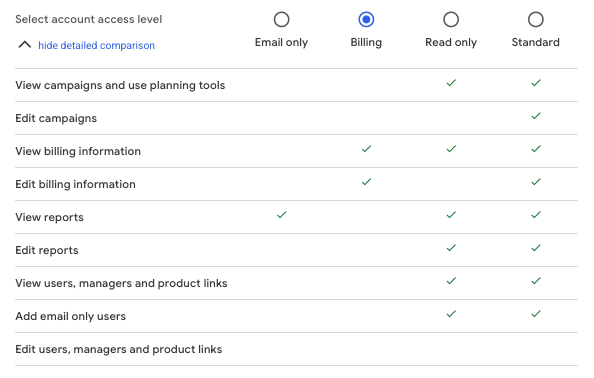Click Standard checkmark for View reports
Image resolution: width=594 pixels, height=378 pixels.
click(x=536, y=215)
